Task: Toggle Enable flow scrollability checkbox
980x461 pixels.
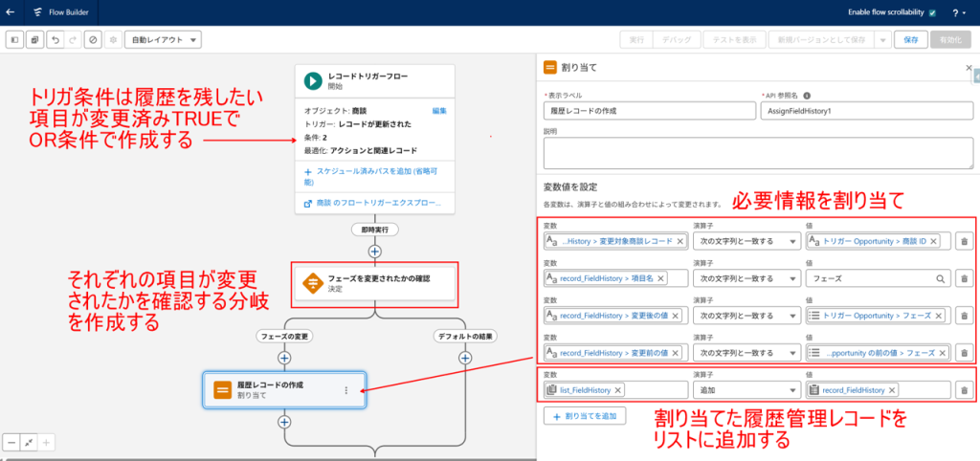Action: click(932, 12)
